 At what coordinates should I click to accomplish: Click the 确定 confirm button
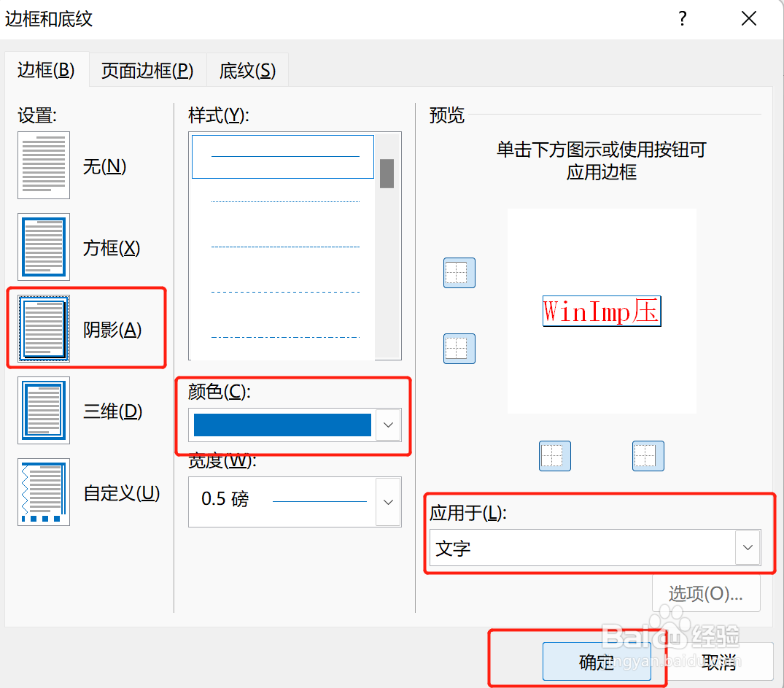click(x=597, y=662)
